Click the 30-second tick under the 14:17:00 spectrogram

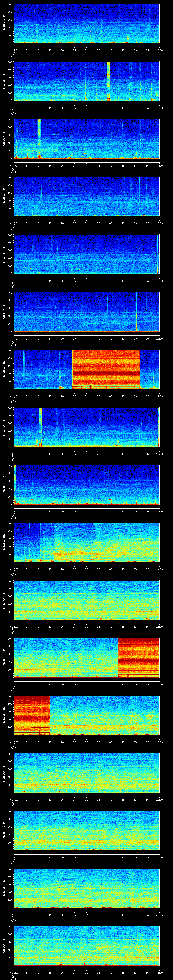point(86,223)
